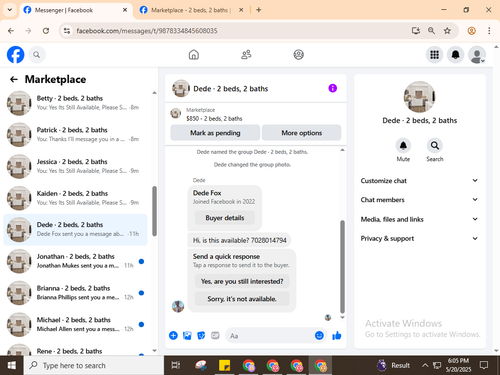View site information icon in address bar
The height and width of the screenshot is (375, 500).
point(67,31)
